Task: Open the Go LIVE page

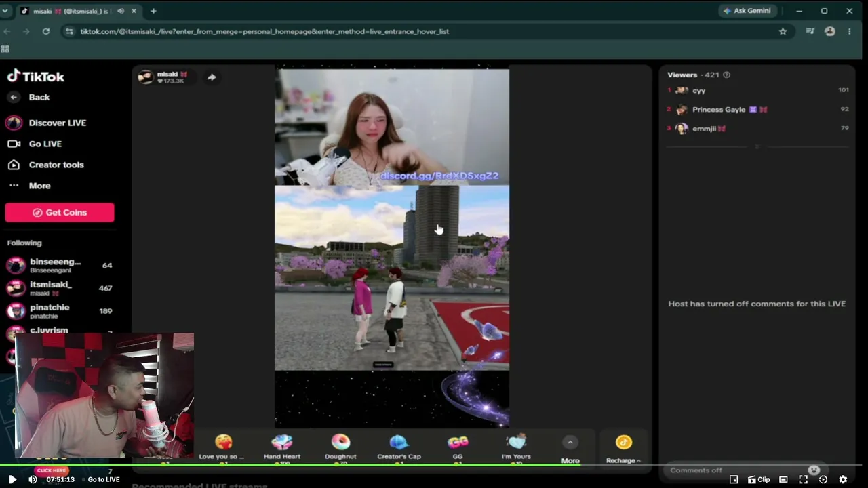Action: pyautogui.click(x=35, y=144)
